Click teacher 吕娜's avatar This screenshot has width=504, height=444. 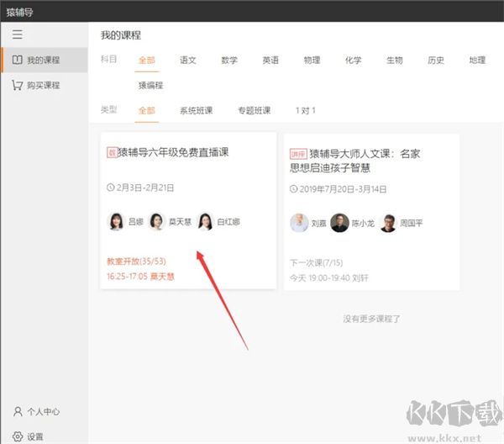[x=115, y=222]
